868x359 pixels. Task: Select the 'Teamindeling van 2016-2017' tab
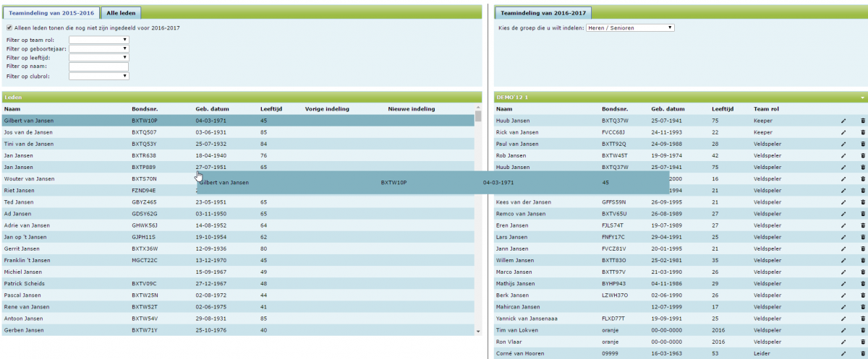tap(544, 13)
